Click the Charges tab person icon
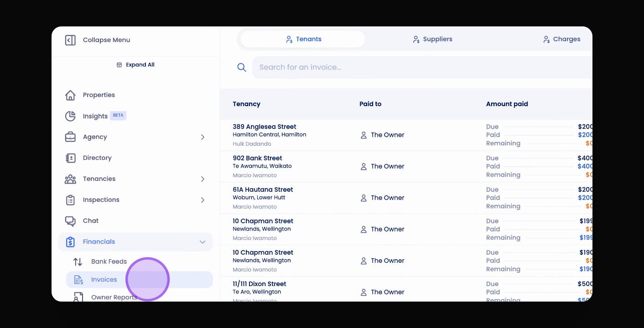Screen dimensions: 644x328 click(546, 40)
